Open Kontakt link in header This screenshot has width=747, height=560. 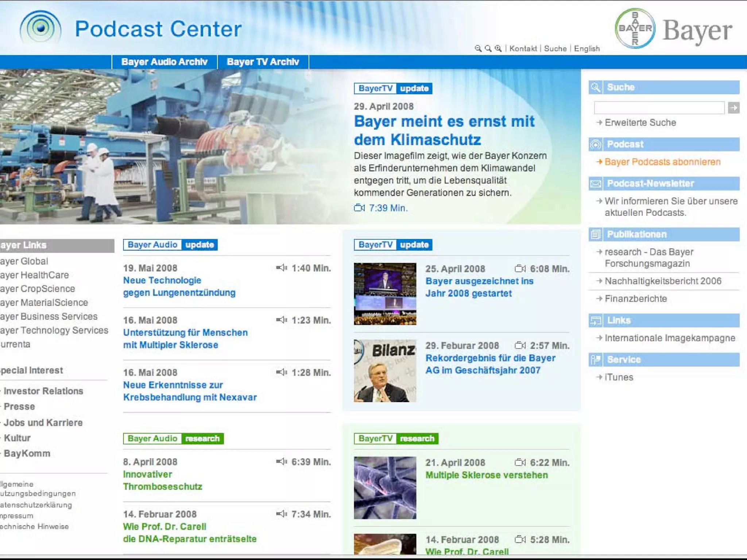[x=523, y=48]
